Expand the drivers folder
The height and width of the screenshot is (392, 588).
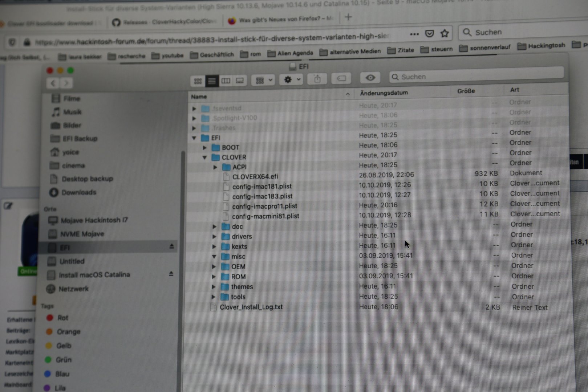(214, 237)
